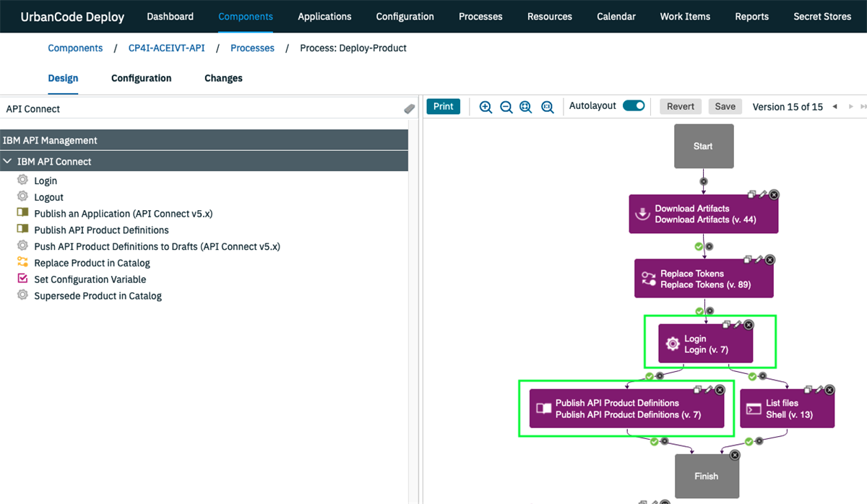Image resolution: width=867 pixels, height=504 pixels.
Task: Reset diagram to actual size zoom
Action: click(548, 106)
